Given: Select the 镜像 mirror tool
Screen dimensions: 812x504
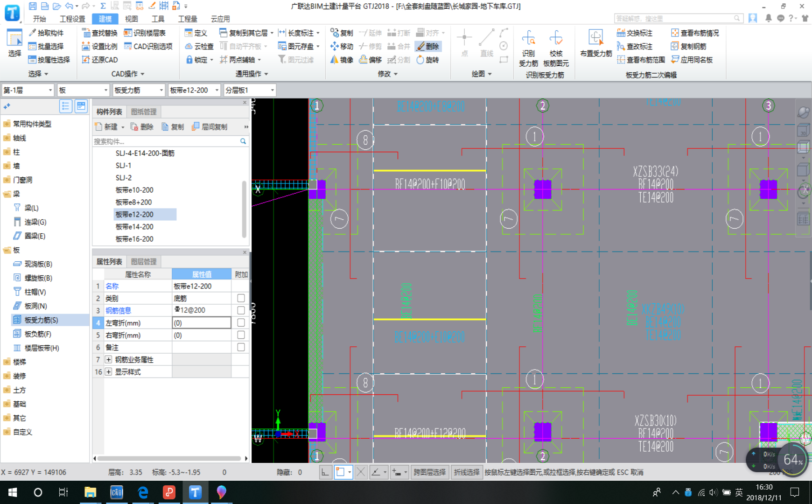Looking at the screenshot, I should [x=342, y=60].
